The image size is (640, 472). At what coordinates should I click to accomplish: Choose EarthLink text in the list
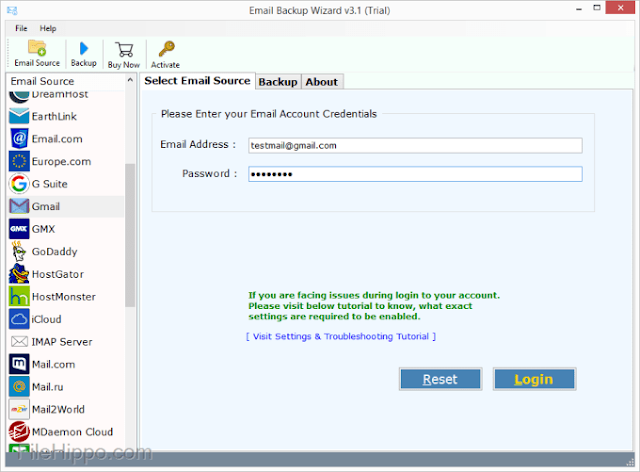[54, 116]
